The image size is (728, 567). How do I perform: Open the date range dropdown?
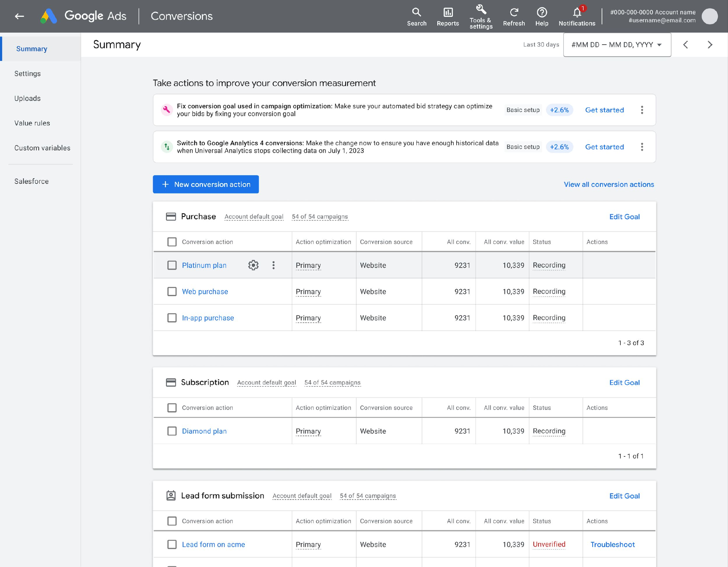pos(617,45)
